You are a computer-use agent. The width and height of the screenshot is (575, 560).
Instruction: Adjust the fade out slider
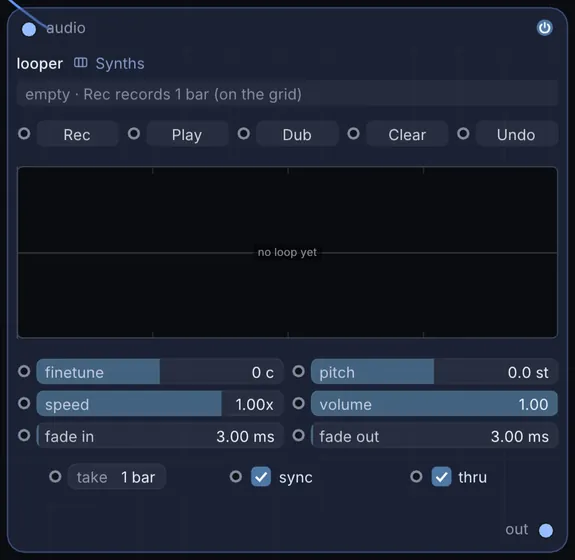pos(434,436)
